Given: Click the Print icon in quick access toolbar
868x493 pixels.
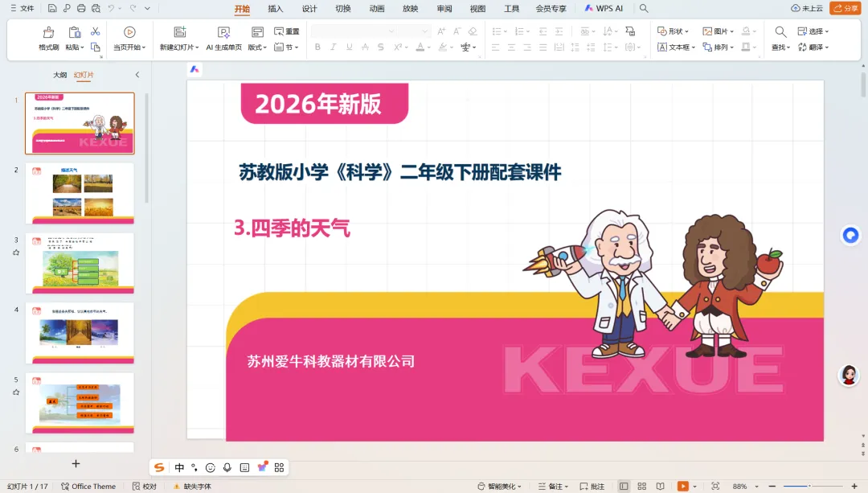Looking at the screenshot, I should [81, 8].
